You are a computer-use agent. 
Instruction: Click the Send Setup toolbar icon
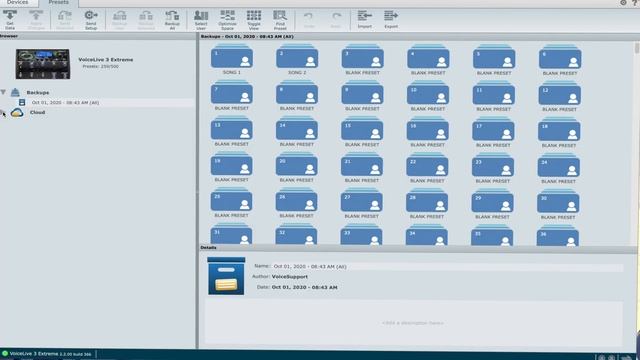point(91,20)
